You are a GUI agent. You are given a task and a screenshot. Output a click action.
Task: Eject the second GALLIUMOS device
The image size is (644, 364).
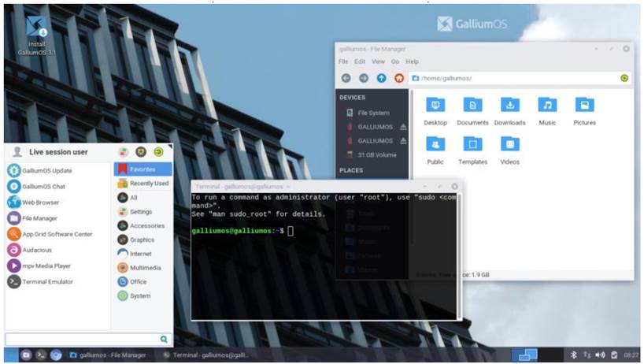[403, 141]
